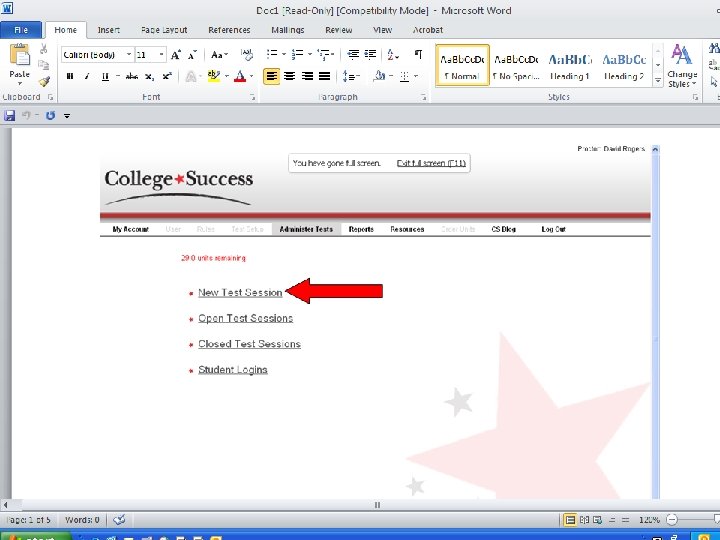The image size is (720, 540).
Task: Apply the No Spacing style
Action: click(x=516, y=66)
